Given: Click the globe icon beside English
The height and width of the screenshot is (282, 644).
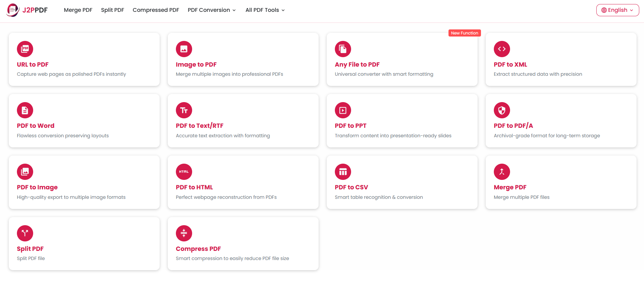Looking at the screenshot, I should [604, 10].
